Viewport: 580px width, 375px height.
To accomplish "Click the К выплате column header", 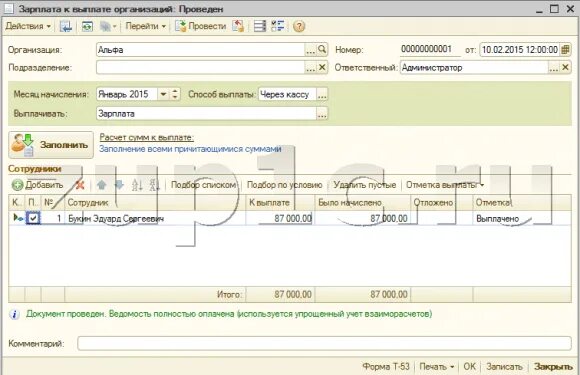I will point(280,203).
